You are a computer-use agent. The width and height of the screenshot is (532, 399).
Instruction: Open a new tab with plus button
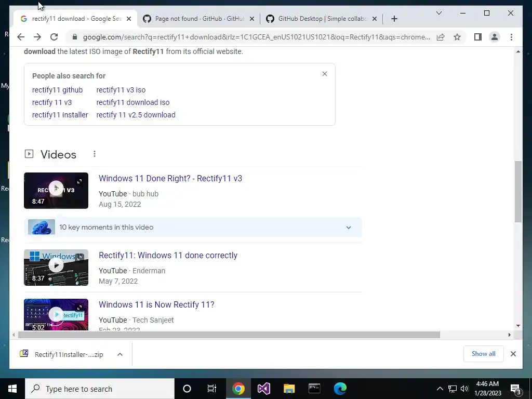click(x=394, y=19)
